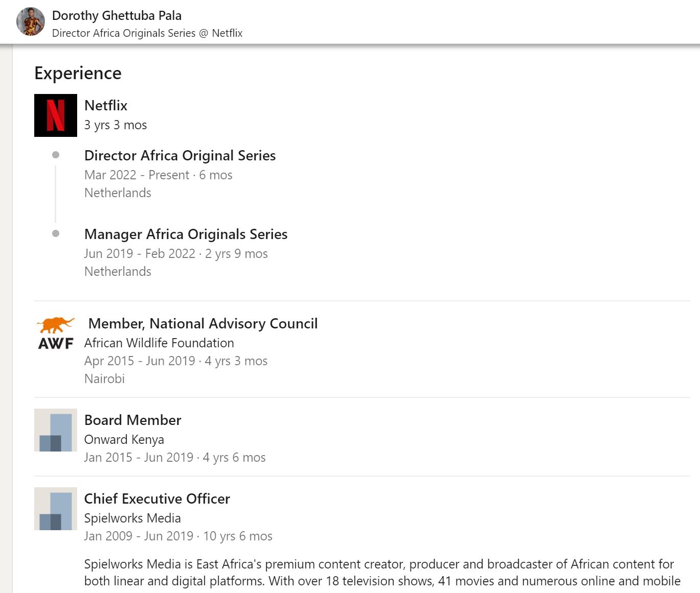Click headline 'Director Africa Originals Series @ Netflix'
Viewport: 700px width, 593px height.
147,33
